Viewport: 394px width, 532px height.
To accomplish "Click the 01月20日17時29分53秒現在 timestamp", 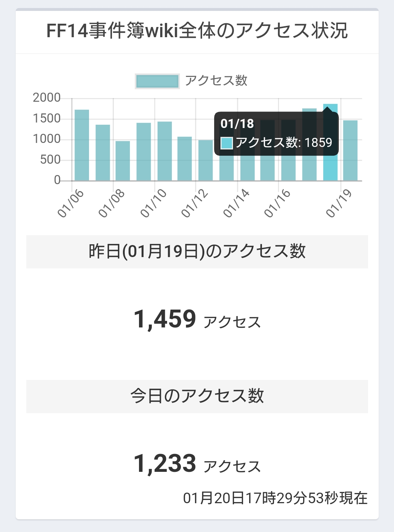I will point(275,498).
